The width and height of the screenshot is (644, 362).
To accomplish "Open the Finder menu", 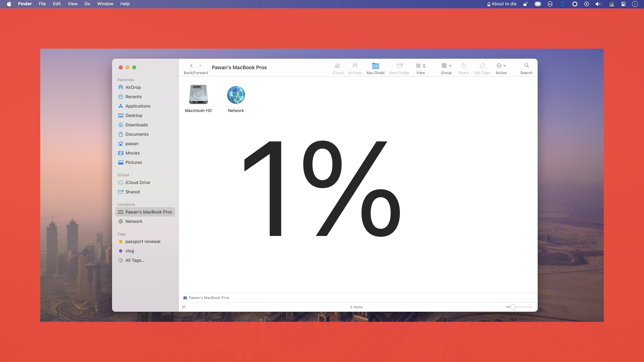I will pos(25,4).
